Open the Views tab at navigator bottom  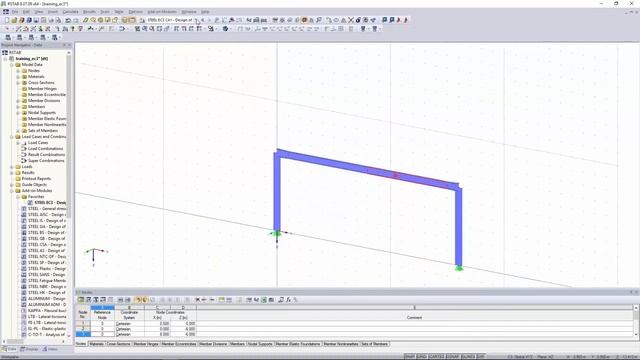pos(50,349)
